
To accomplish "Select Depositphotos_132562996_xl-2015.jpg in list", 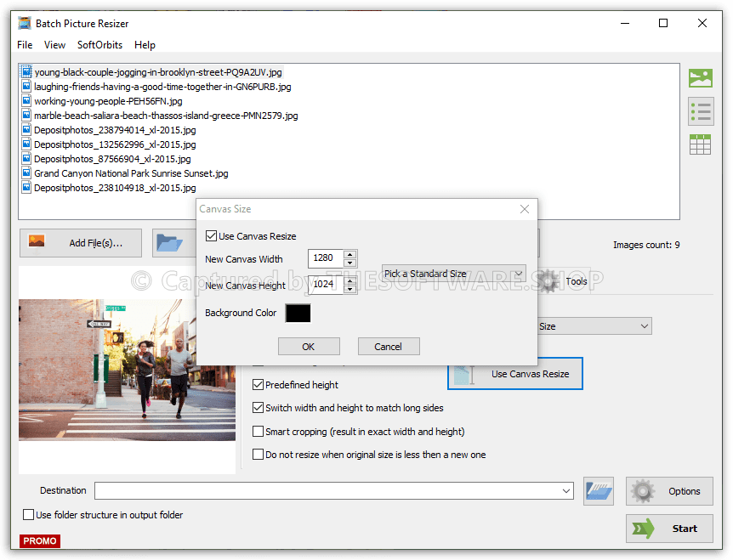I will pyautogui.click(x=115, y=144).
